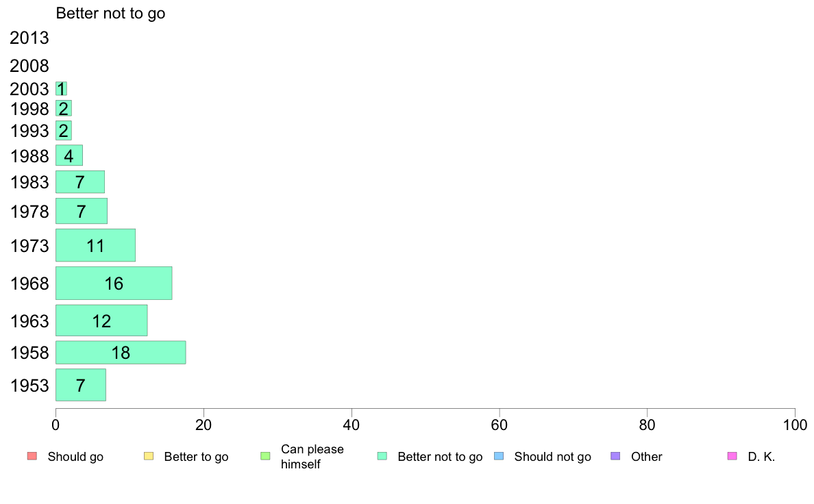814x504 pixels.
Task: Select the 1963 bar labeled 12
Action: click(x=101, y=320)
